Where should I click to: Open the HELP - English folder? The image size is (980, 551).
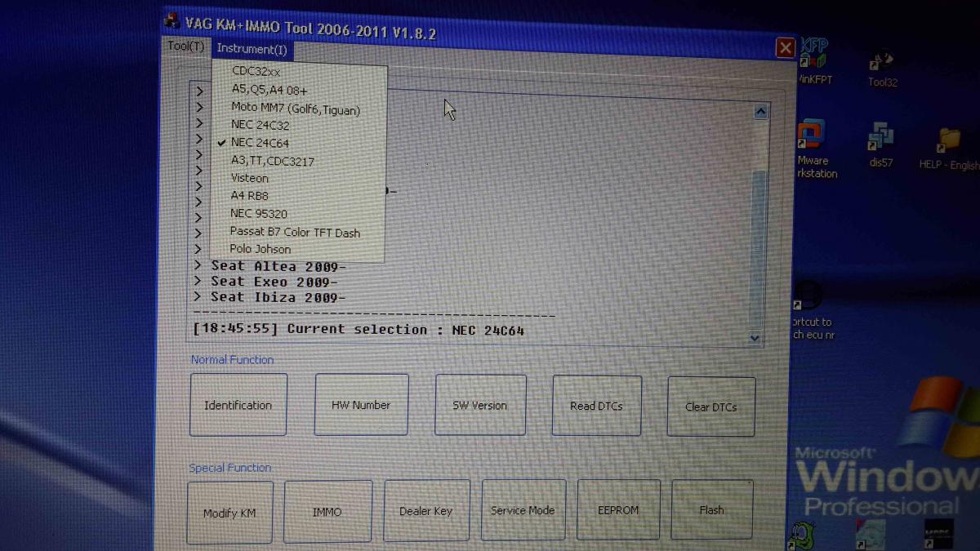tap(950, 148)
